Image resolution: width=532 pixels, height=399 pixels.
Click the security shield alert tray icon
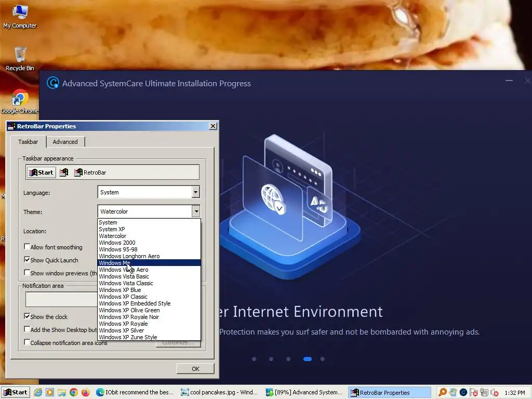[x=474, y=393]
